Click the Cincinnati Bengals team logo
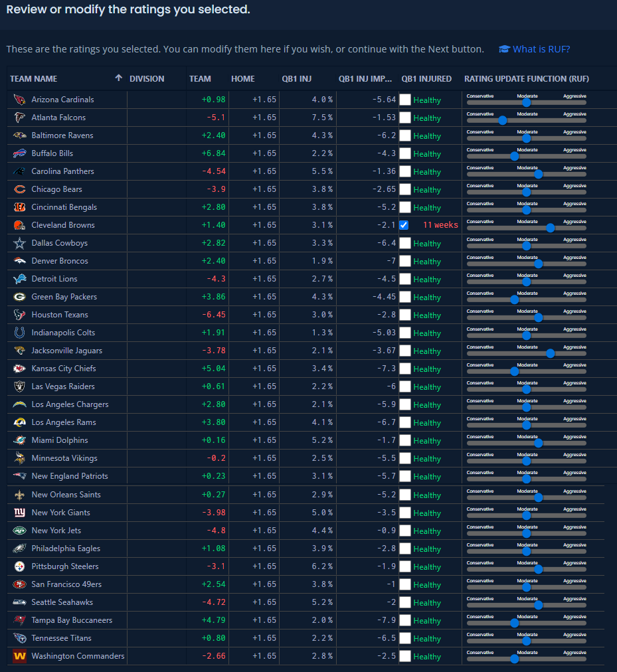Image resolution: width=617 pixels, height=672 pixels. coord(19,207)
